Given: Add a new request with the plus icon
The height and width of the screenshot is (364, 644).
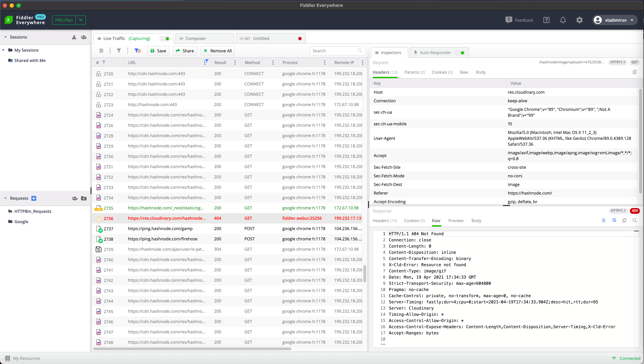Looking at the screenshot, I should pos(34,198).
